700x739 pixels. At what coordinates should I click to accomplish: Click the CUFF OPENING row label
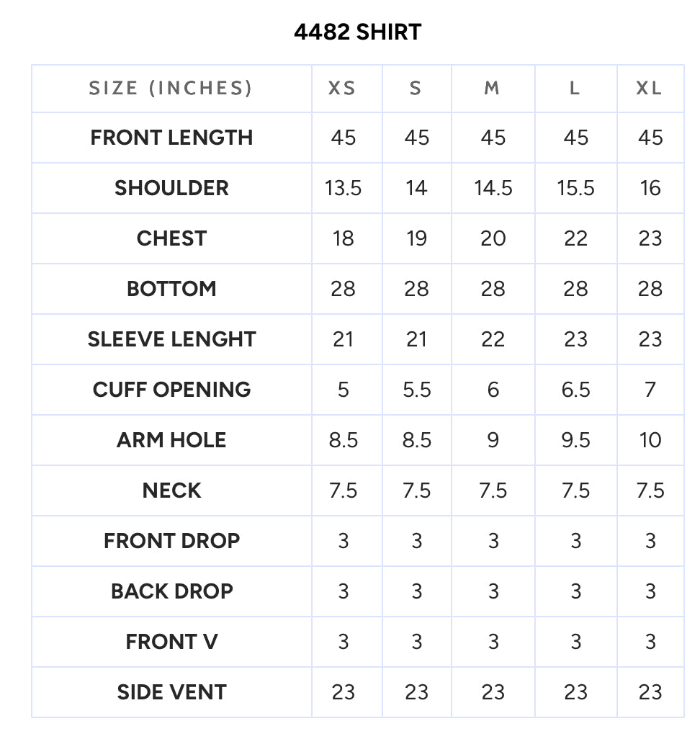pyautogui.click(x=171, y=390)
